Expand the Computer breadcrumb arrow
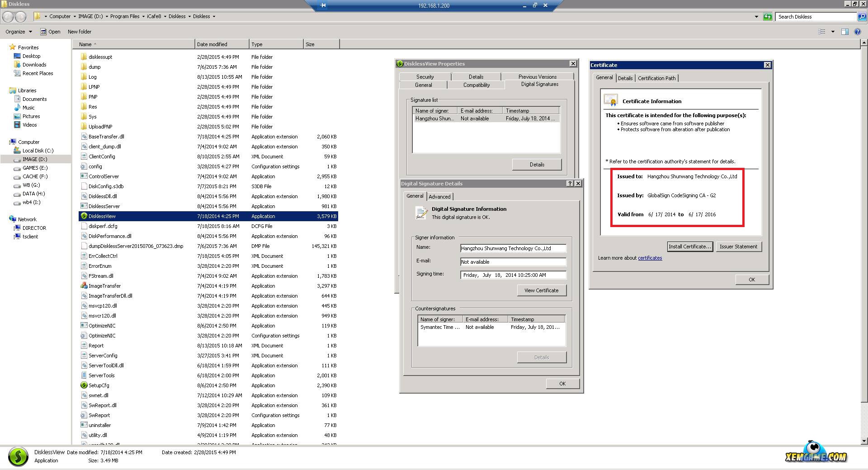 click(74, 17)
